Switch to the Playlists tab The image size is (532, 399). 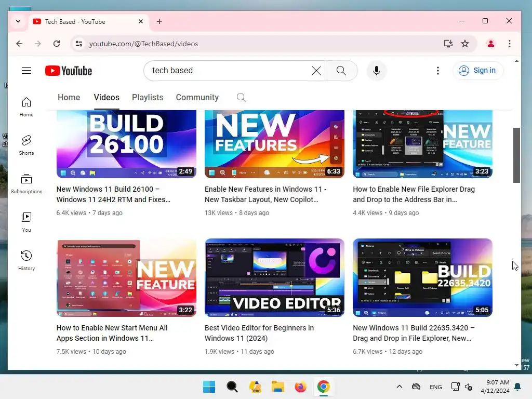pos(148,97)
